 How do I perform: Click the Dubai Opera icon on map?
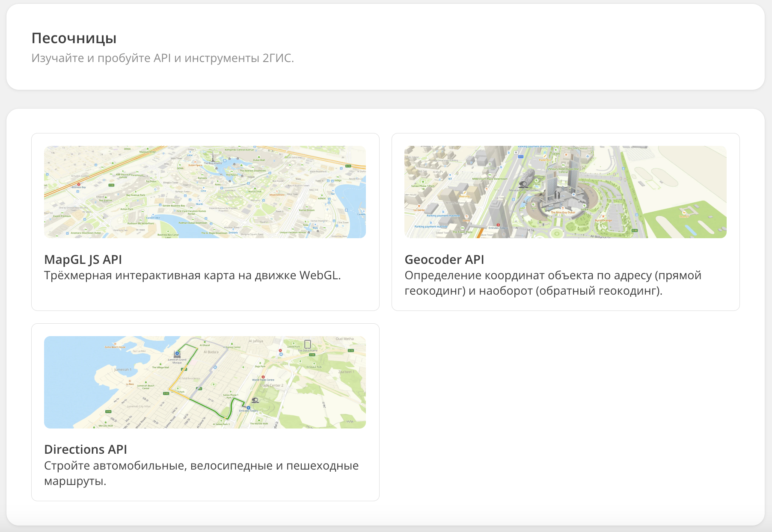click(196, 163)
